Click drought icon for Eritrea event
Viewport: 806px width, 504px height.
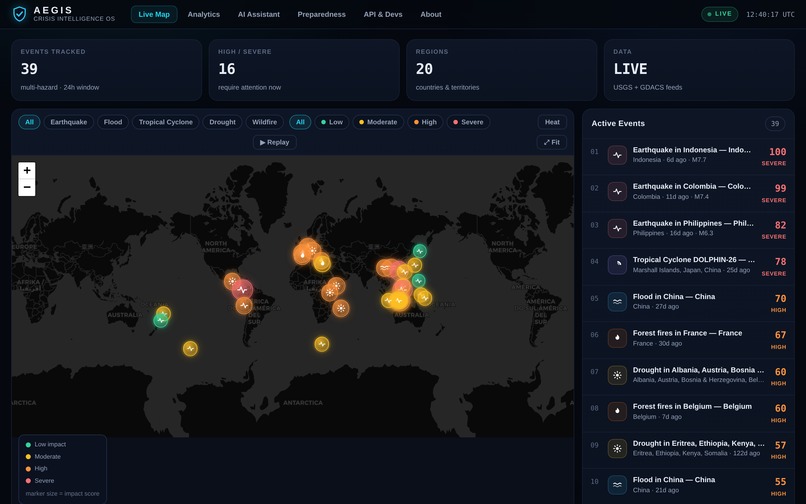617,448
